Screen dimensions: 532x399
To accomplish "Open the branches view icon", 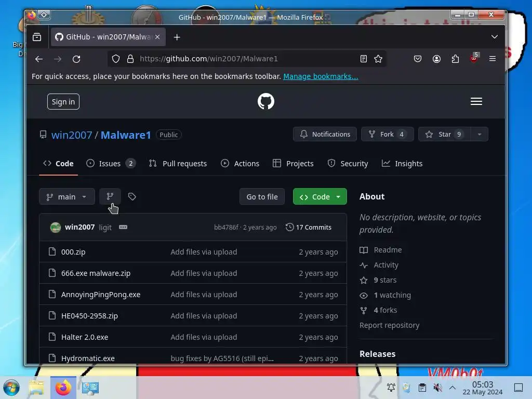I will coord(110,196).
